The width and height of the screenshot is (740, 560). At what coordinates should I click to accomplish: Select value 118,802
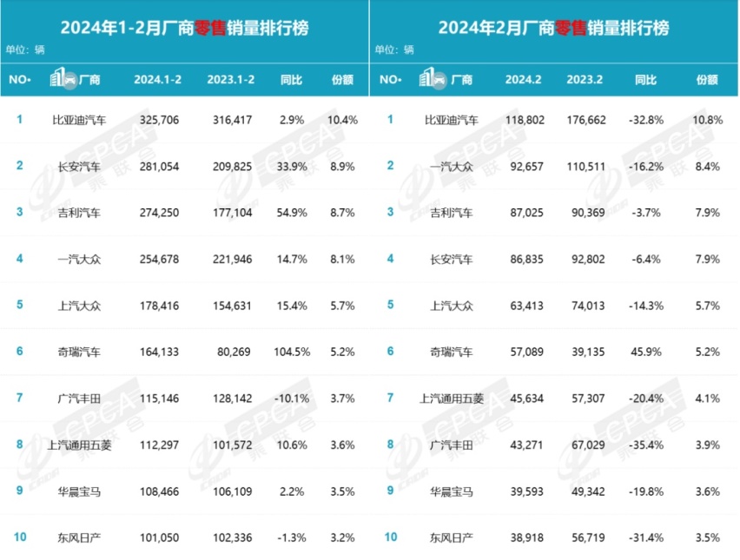[x=525, y=120]
